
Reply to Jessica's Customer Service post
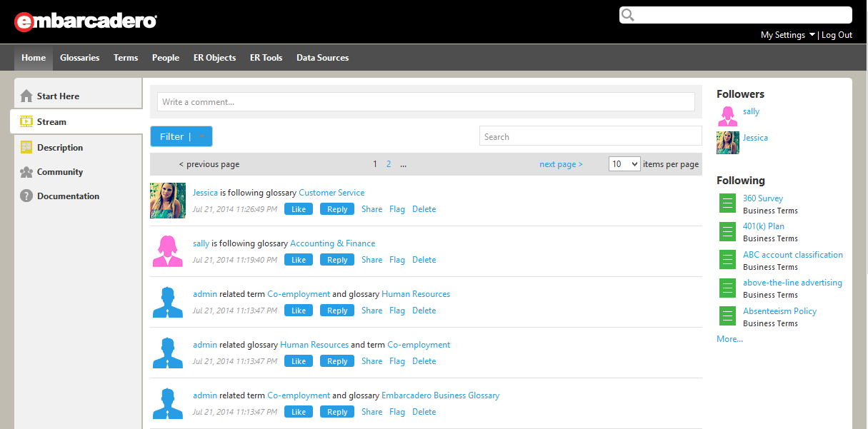point(337,209)
